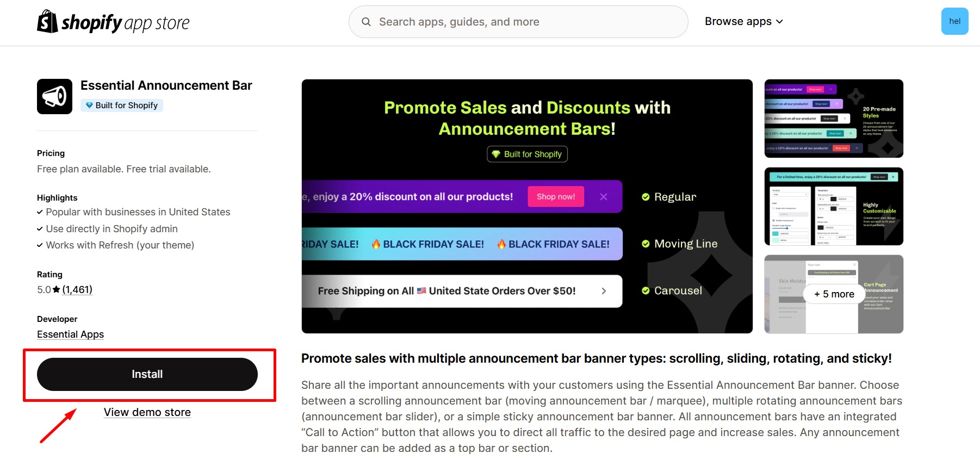Open the 20 Pre-made Styles thumbnail
Viewport: 980px width, 466px height.
click(833, 119)
